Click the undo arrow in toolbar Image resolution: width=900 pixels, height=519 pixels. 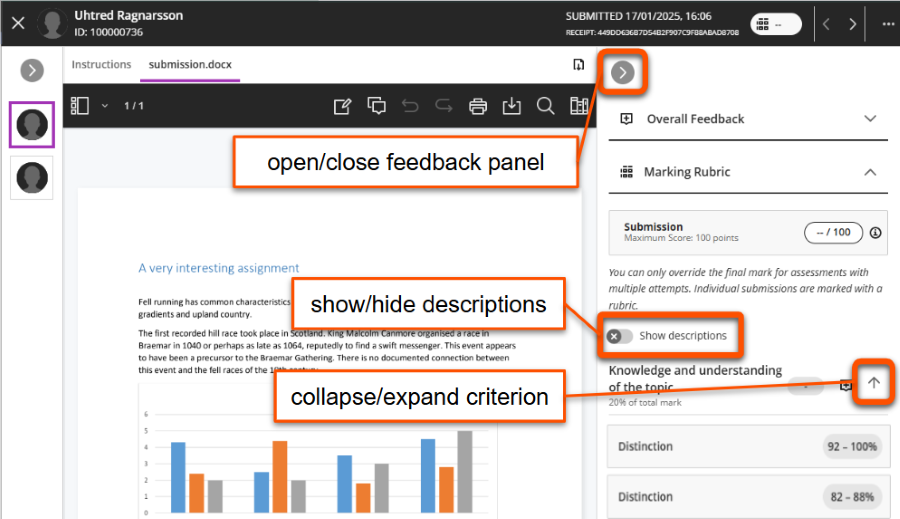[410, 106]
